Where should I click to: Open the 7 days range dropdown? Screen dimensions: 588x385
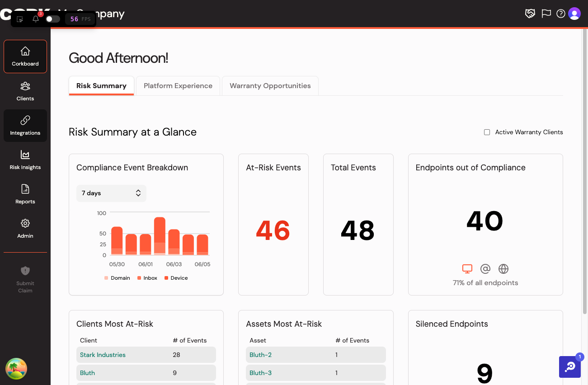point(111,193)
